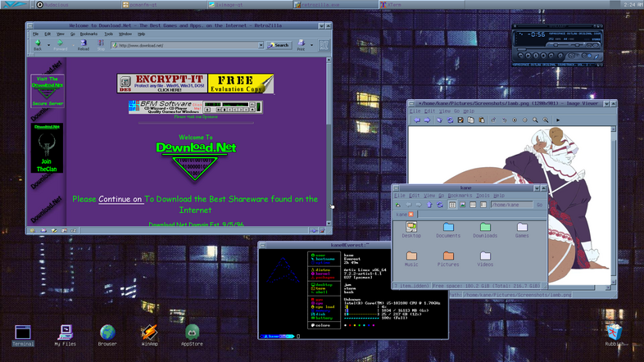
Task: Click the up-folder arrow in kane file manager
Action: (429, 205)
